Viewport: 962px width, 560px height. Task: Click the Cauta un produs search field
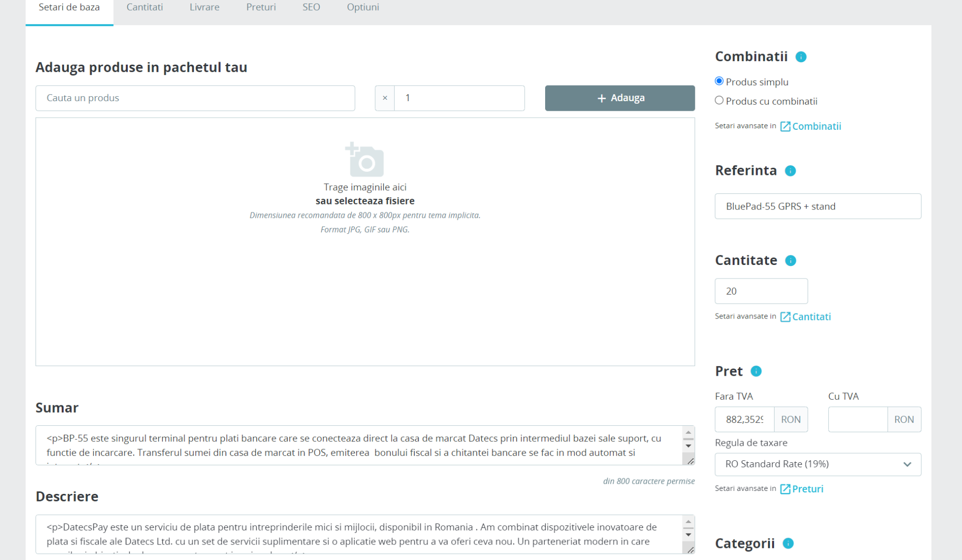[x=195, y=98]
